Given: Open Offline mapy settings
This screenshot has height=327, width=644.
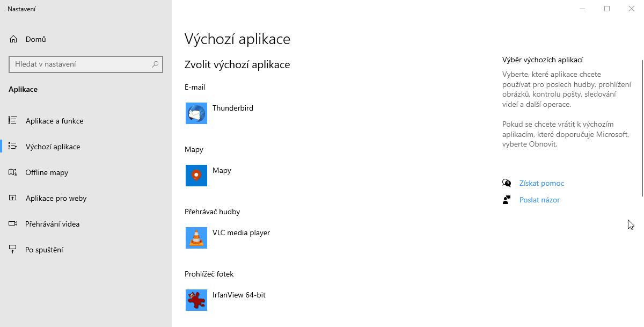Looking at the screenshot, I should coord(47,172).
